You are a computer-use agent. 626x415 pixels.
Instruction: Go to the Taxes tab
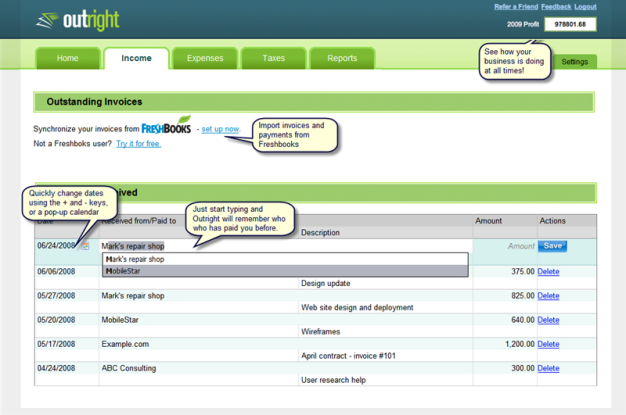pyautogui.click(x=273, y=59)
